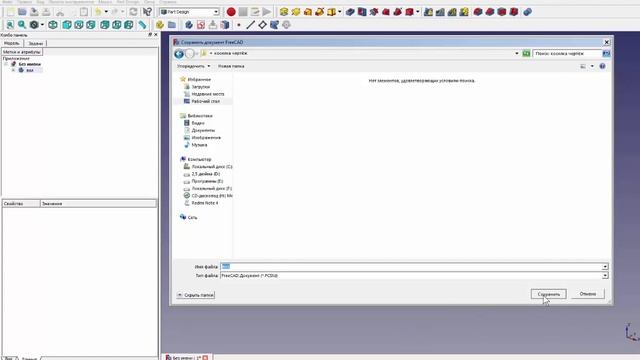Viewport: 640px width, 360px height.
Task: Click the Measure distance ruler icon
Action: pos(142,25)
